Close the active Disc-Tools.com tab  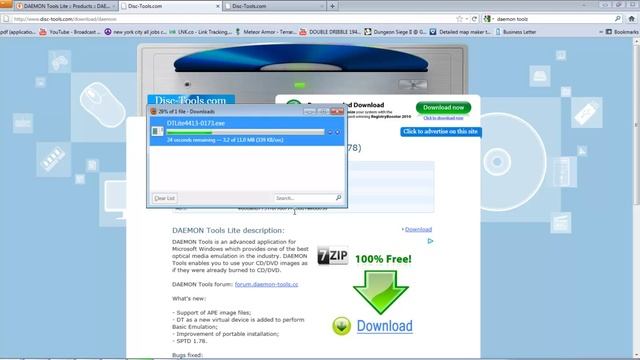point(218,6)
